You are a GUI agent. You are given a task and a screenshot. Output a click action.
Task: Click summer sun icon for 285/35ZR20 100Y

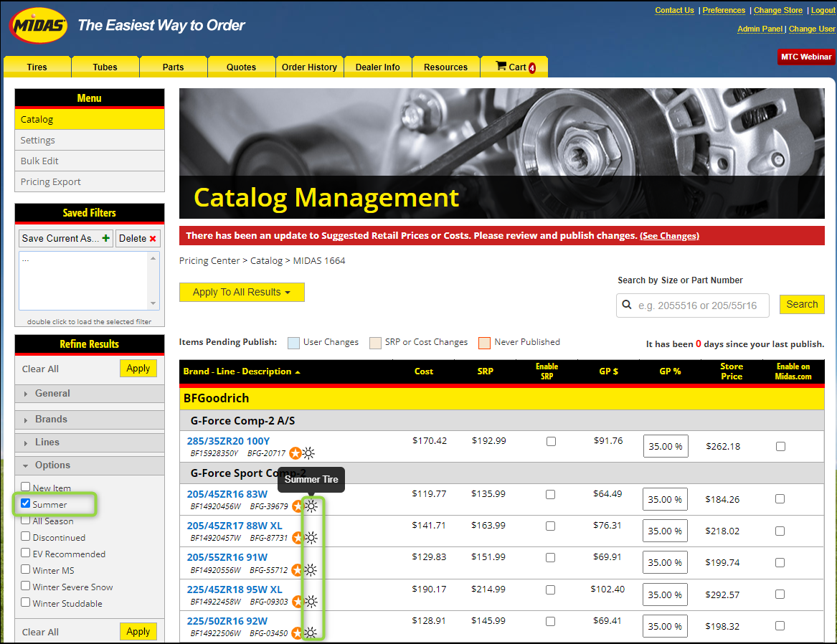coord(308,453)
